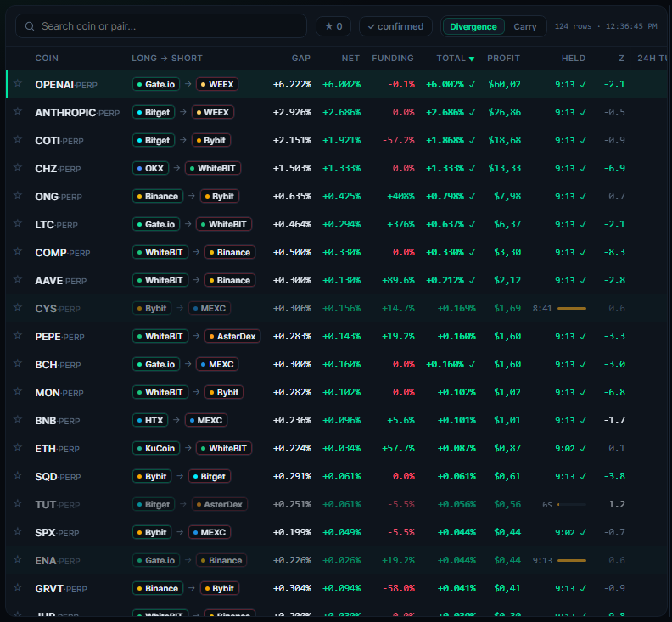This screenshot has width=672, height=622.
Task: Click the WEEX badge in ANTHROPIC row
Action: 213,112
